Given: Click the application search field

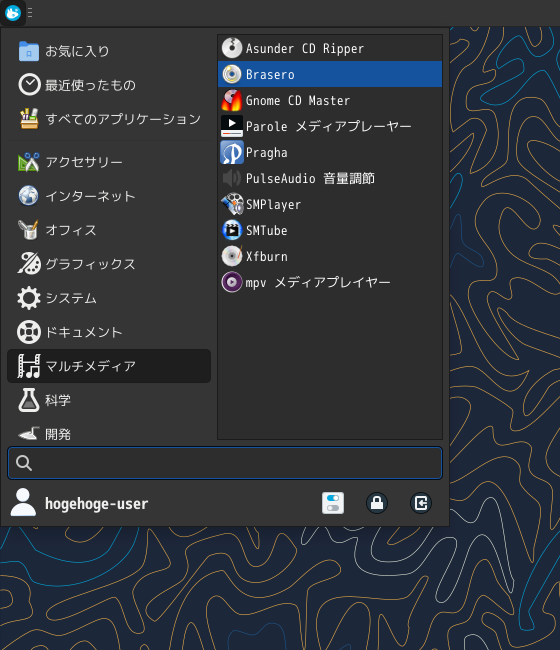Looking at the screenshot, I should pyautogui.click(x=225, y=463).
